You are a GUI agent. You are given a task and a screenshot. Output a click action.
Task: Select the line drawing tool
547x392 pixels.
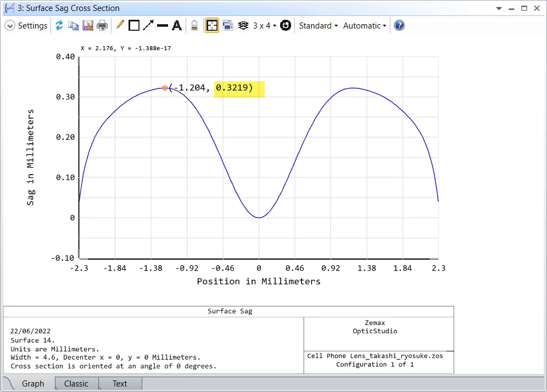coord(163,26)
